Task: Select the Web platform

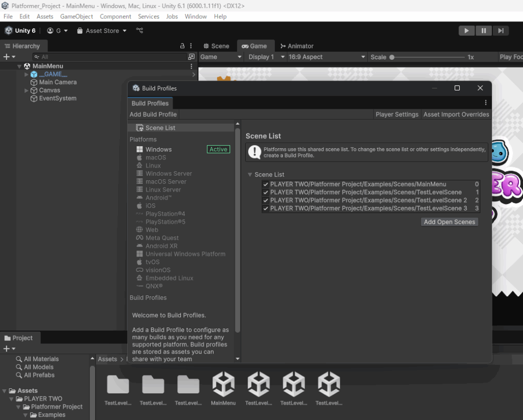Action: 181,230
